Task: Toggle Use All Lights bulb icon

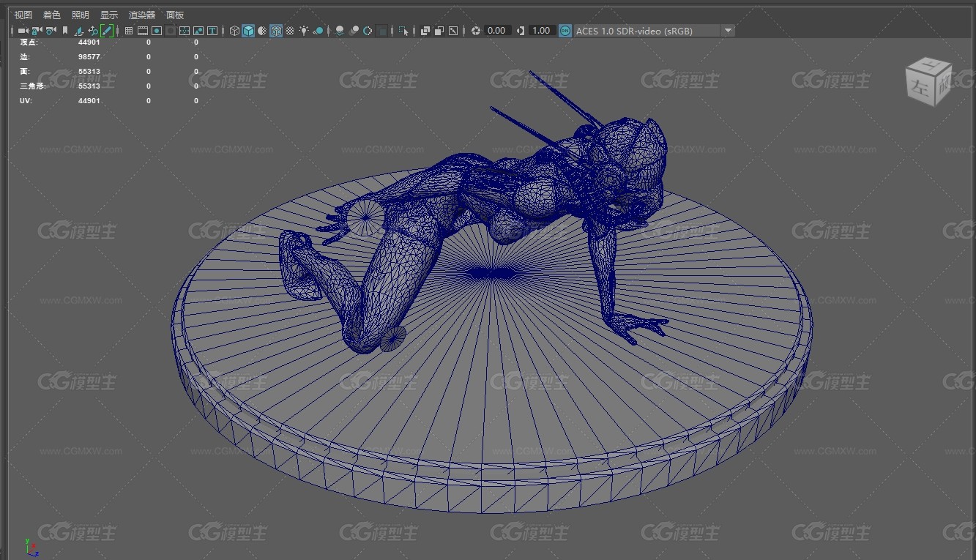Action: pos(304,31)
